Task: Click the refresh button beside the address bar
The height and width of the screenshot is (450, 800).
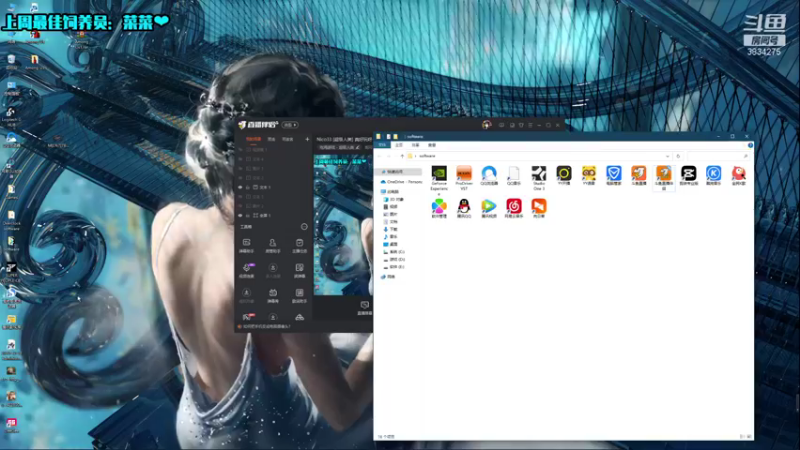Action: click(x=678, y=156)
